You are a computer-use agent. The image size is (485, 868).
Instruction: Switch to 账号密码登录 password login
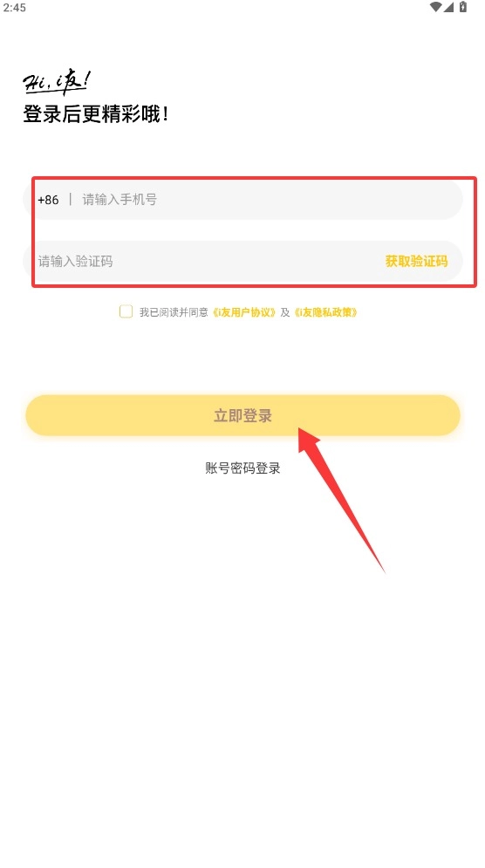[x=243, y=468]
